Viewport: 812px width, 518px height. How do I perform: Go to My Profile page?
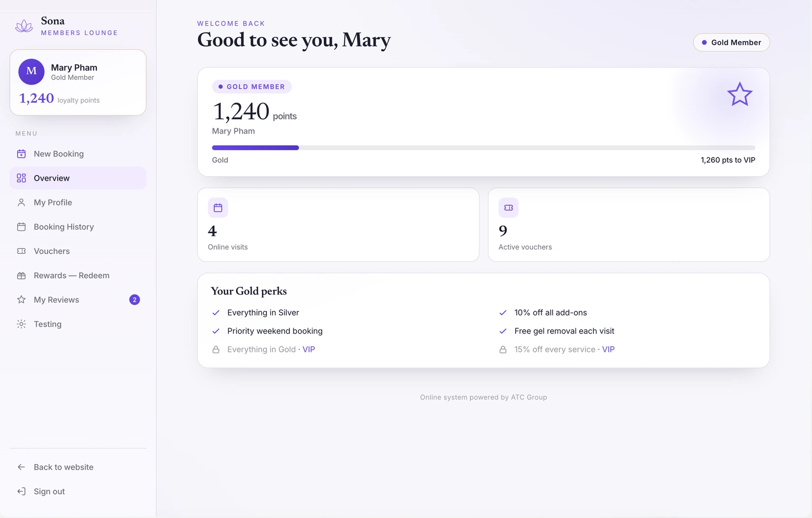[x=78, y=203]
